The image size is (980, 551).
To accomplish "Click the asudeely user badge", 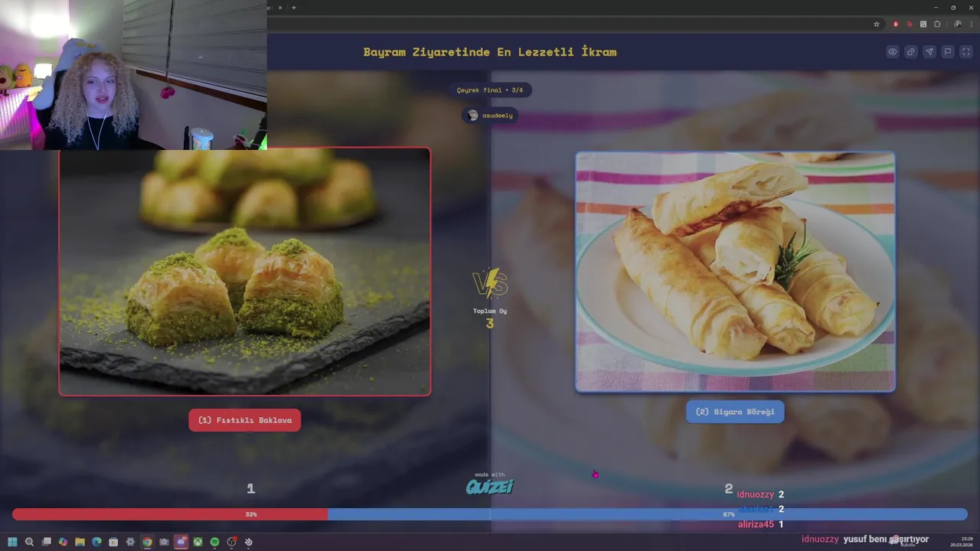I will (490, 116).
